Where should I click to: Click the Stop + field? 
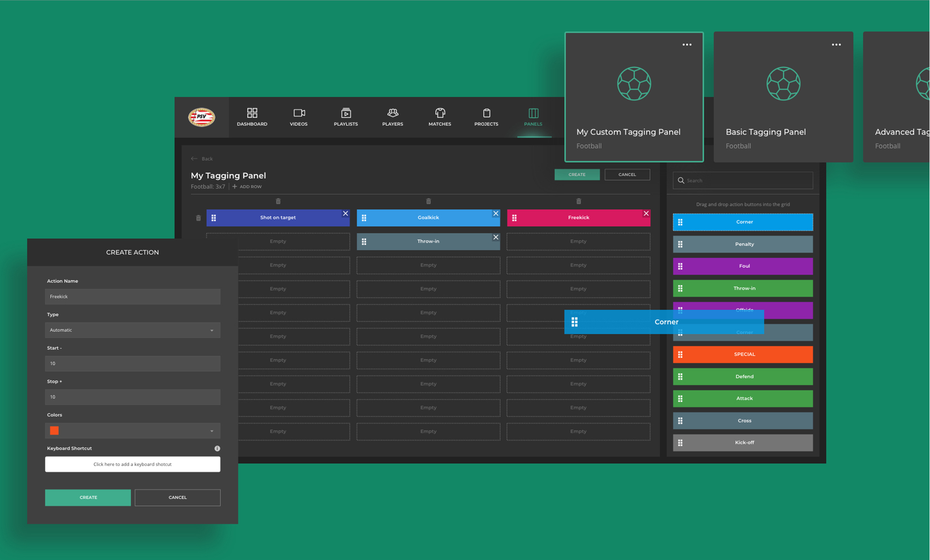[133, 397]
